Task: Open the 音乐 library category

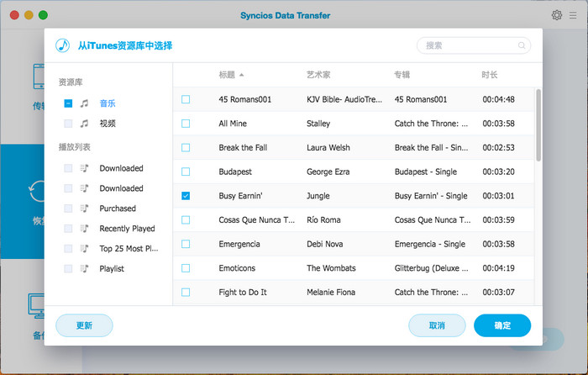Action: pos(108,103)
